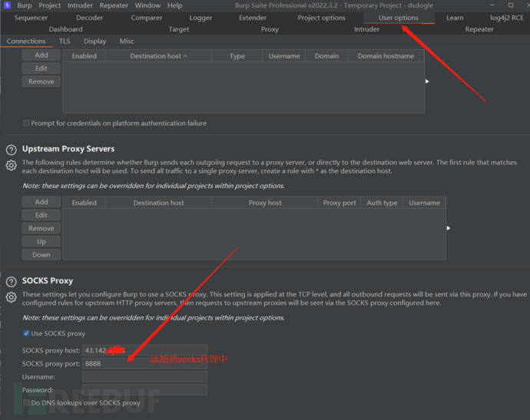
Task: Click the Domain hostname column header
Action: (x=386, y=56)
